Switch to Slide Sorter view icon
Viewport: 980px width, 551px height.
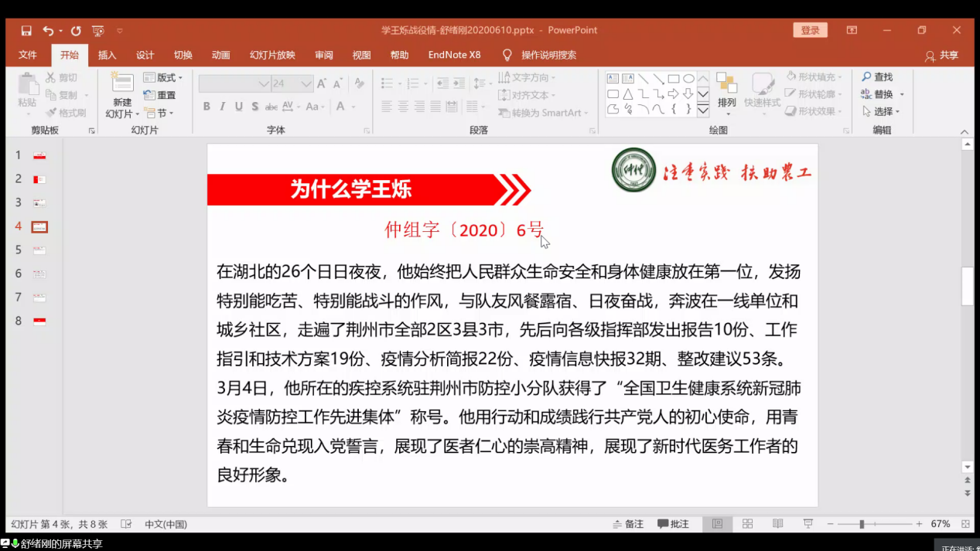click(x=747, y=524)
